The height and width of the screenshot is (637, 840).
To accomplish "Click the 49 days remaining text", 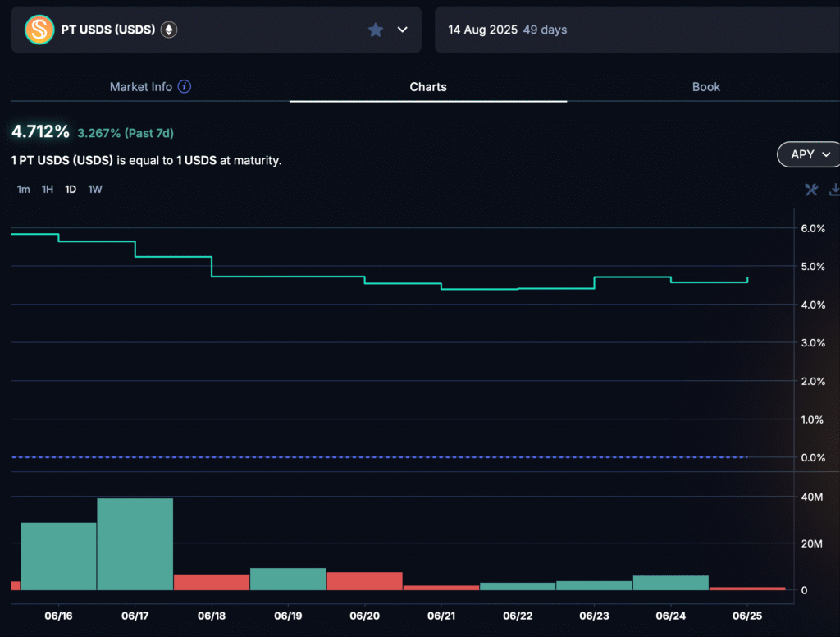I will (x=545, y=30).
